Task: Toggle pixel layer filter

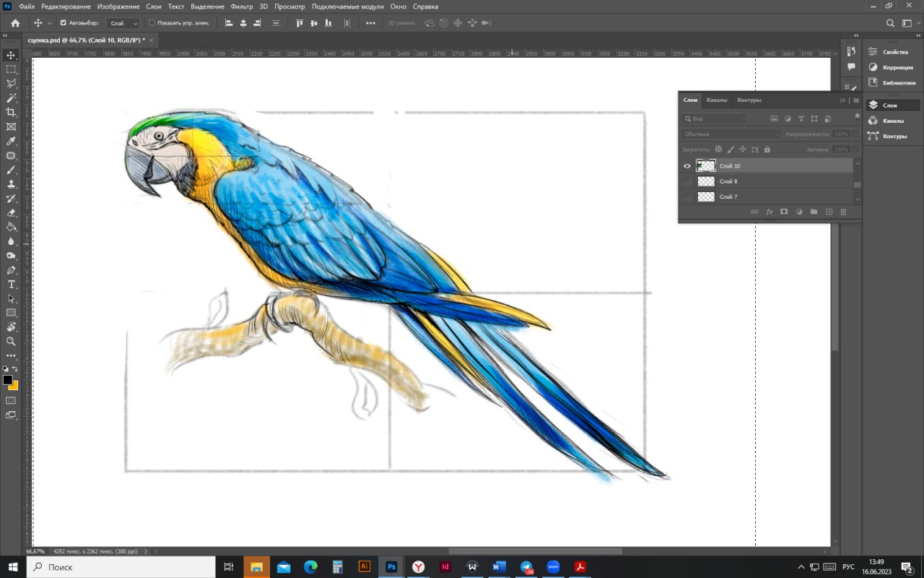Action: 775,118
